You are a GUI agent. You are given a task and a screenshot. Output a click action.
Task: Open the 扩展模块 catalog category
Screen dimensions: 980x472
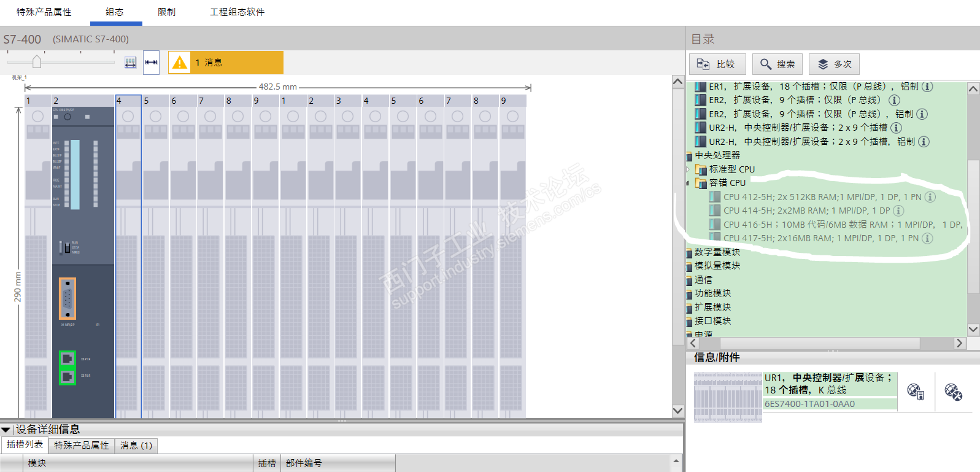point(713,308)
